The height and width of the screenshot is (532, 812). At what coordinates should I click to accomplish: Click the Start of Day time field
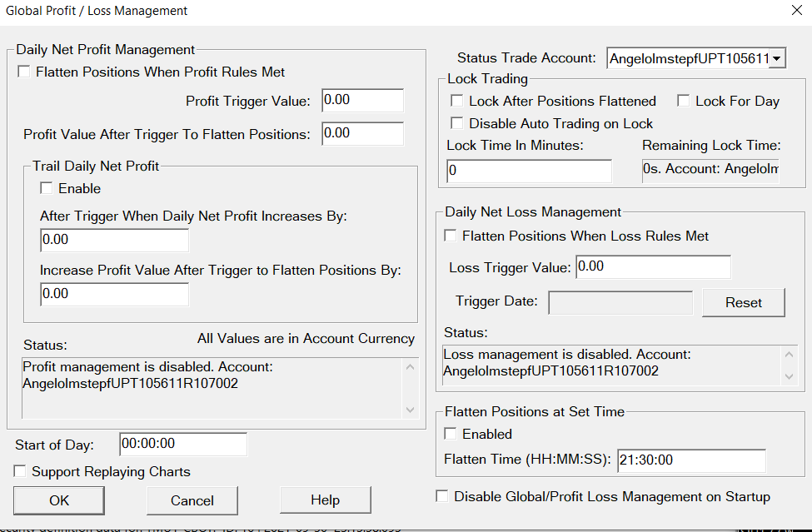[x=183, y=445]
